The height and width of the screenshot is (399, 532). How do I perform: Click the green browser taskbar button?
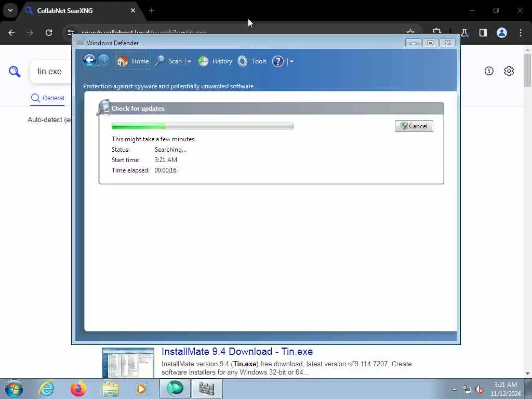point(175,389)
